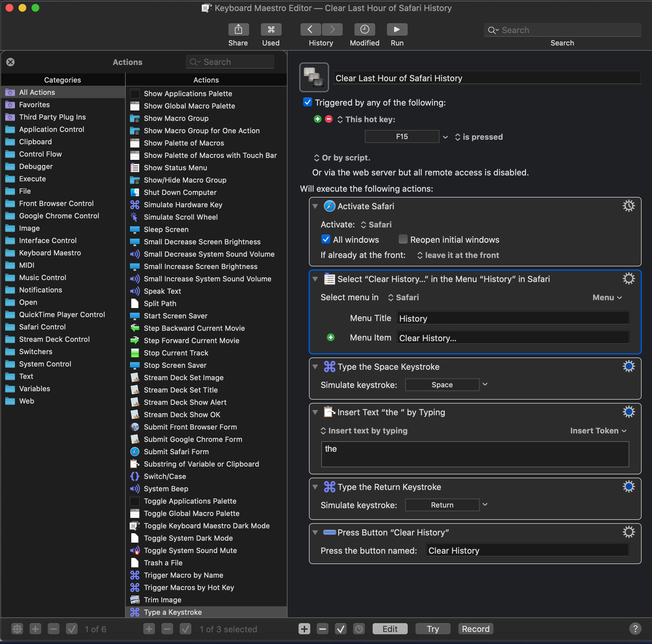Image resolution: width=652 pixels, height=644 pixels.
Task: Enable Reopen initial windows checkbox
Action: pyautogui.click(x=403, y=239)
